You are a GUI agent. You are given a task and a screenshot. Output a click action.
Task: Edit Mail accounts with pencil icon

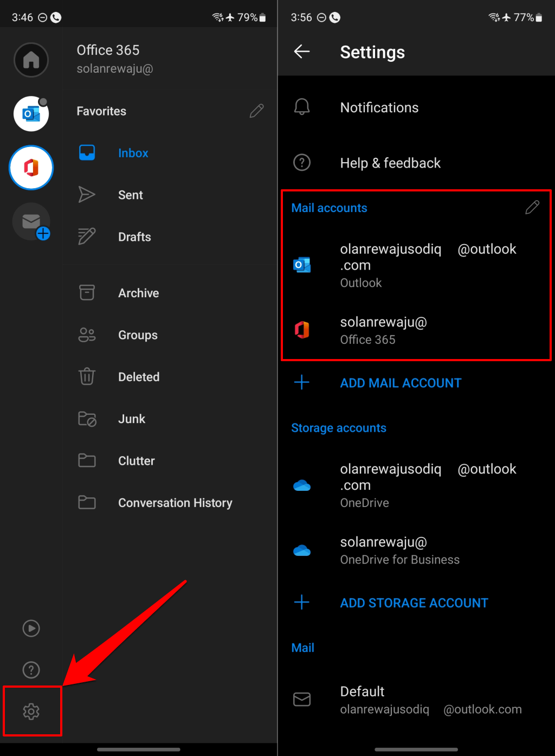[532, 208]
